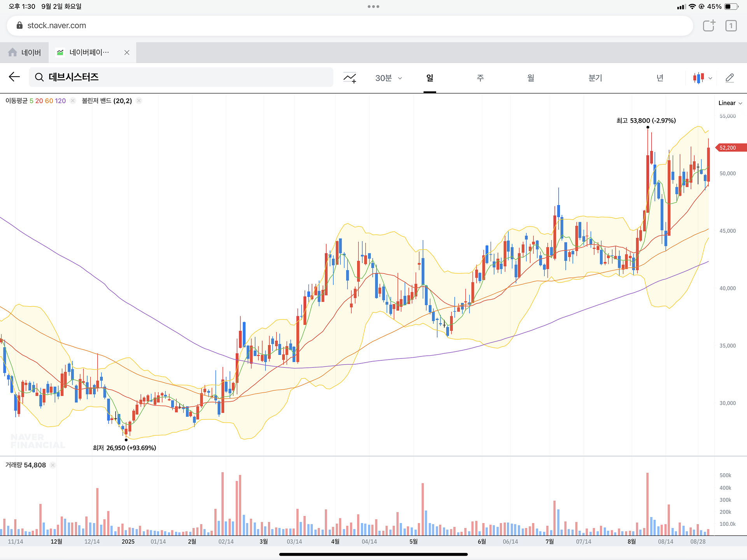Switch to the 주 weekly tab
The image size is (747, 560).
pyautogui.click(x=480, y=78)
